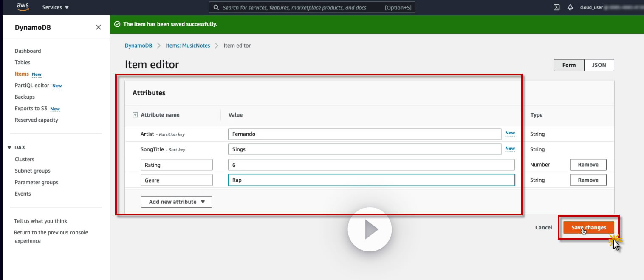Edit the Rating value field

tap(371, 165)
